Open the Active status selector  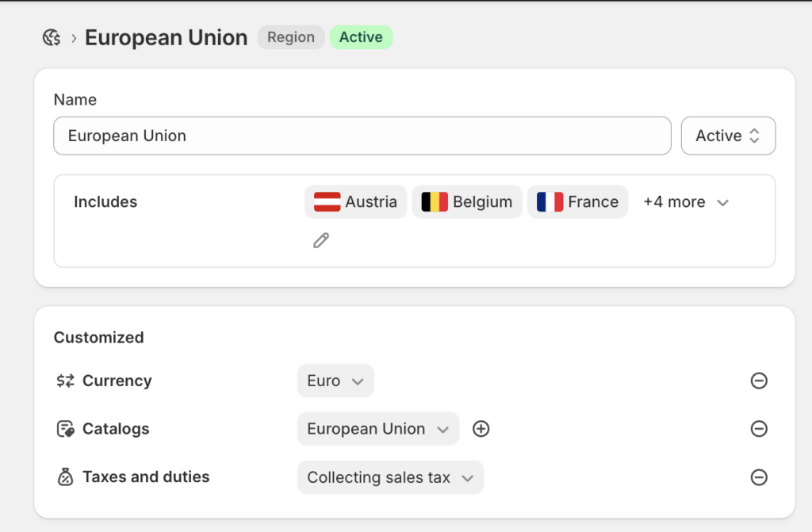727,136
